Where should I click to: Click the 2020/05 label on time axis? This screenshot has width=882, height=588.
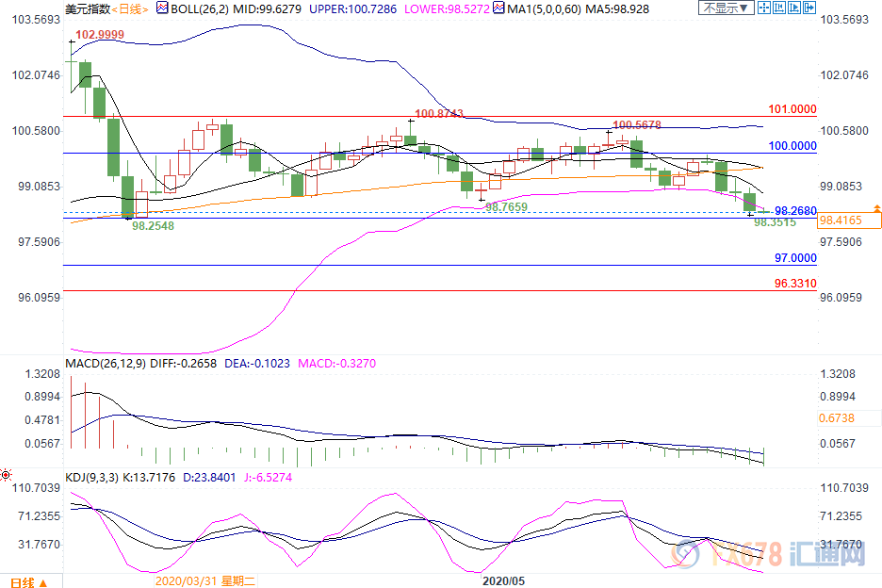click(501, 580)
